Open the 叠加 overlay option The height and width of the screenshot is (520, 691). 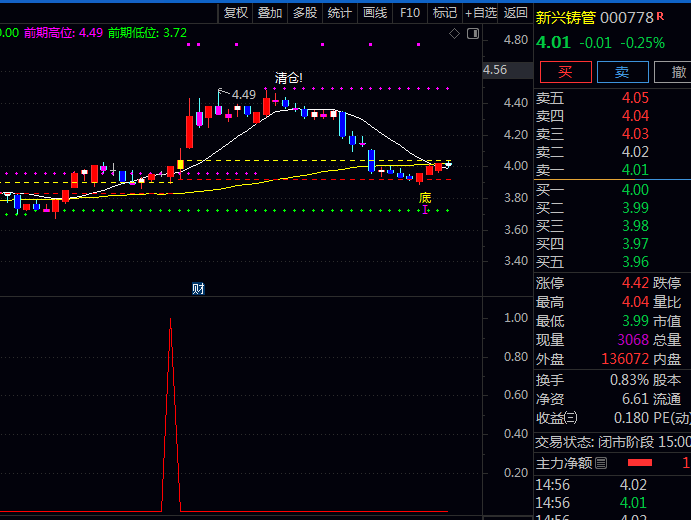click(270, 13)
